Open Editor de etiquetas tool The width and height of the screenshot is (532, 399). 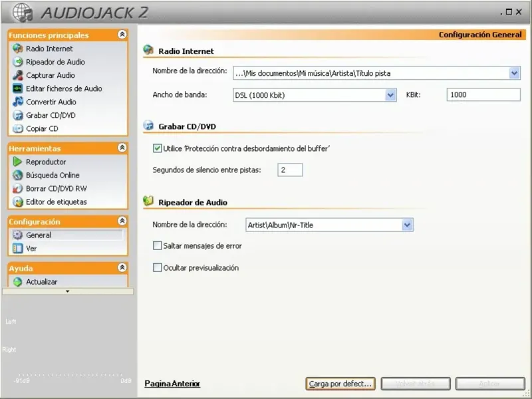click(x=57, y=202)
